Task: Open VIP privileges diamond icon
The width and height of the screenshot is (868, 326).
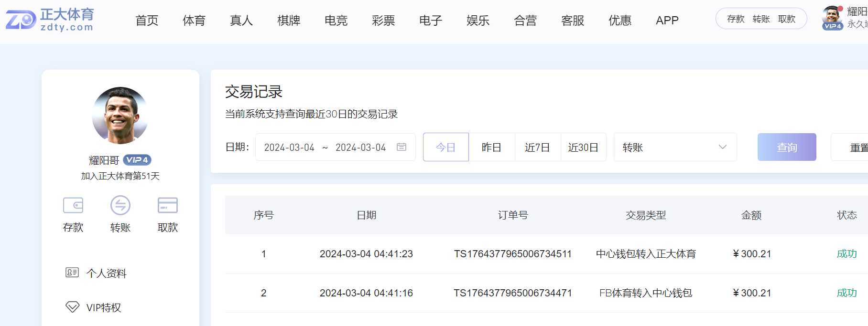Action: click(72, 307)
